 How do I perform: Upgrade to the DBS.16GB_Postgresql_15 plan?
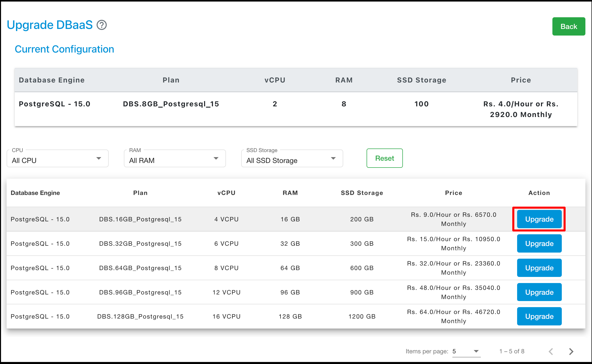tap(539, 219)
